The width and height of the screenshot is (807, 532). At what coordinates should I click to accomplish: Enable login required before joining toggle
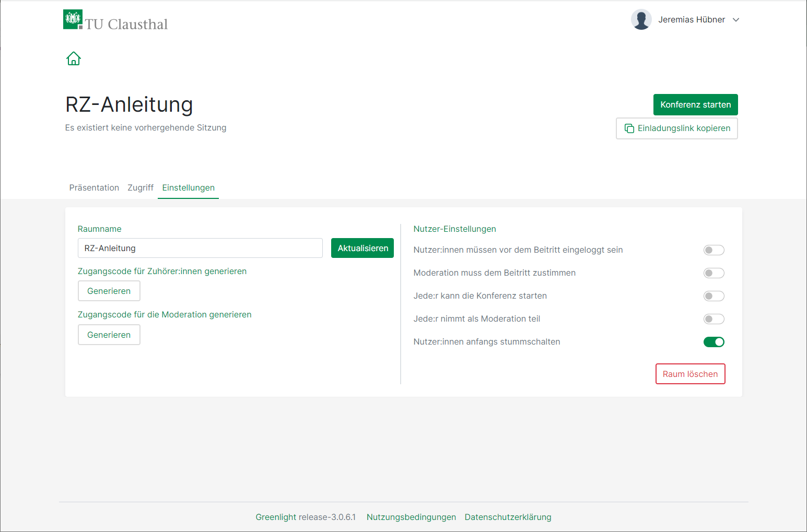click(x=714, y=250)
